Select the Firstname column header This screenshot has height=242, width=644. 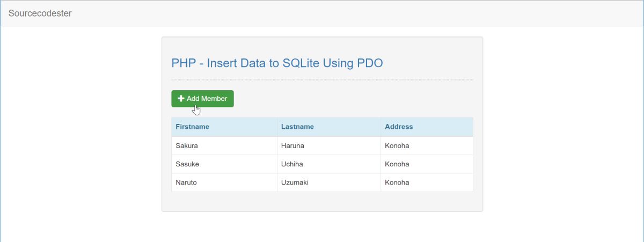point(192,127)
